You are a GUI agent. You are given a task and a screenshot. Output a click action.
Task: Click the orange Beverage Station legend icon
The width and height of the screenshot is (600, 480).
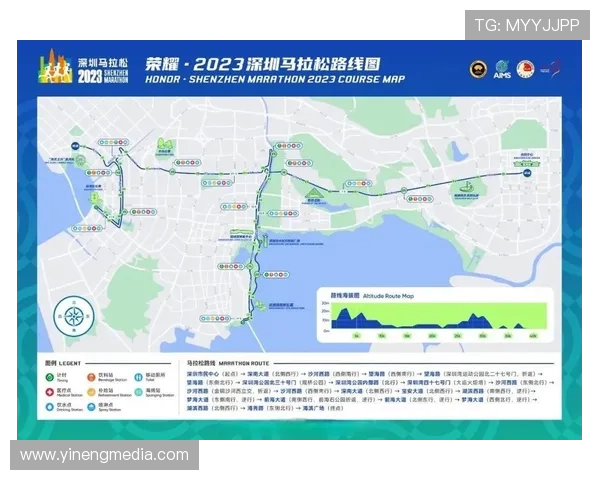[x=91, y=377]
